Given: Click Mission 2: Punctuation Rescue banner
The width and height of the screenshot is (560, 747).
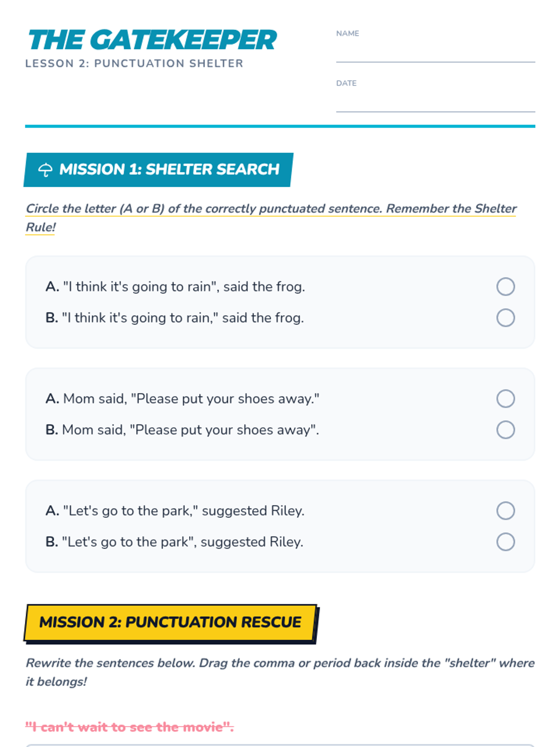Looking at the screenshot, I should pos(170,623).
